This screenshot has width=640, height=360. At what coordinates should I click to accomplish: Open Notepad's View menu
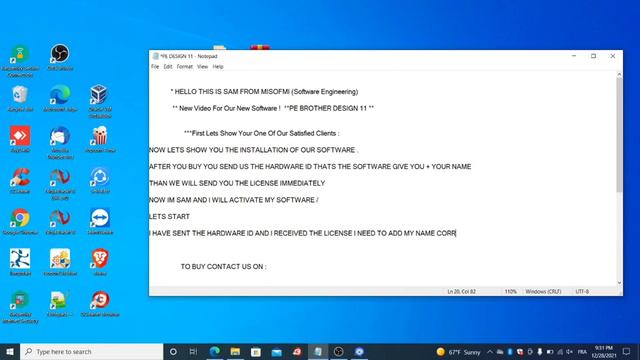[x=202, y=67]
